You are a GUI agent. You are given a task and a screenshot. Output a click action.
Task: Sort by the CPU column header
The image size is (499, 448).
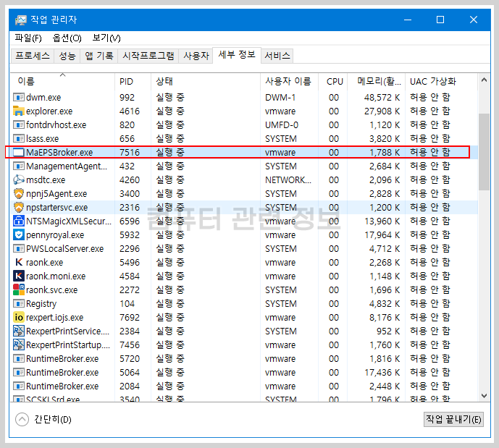point(333,81)
